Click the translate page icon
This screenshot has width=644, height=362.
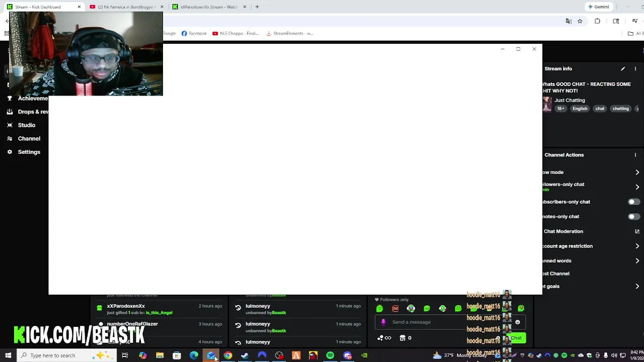(x=569, y=21)
